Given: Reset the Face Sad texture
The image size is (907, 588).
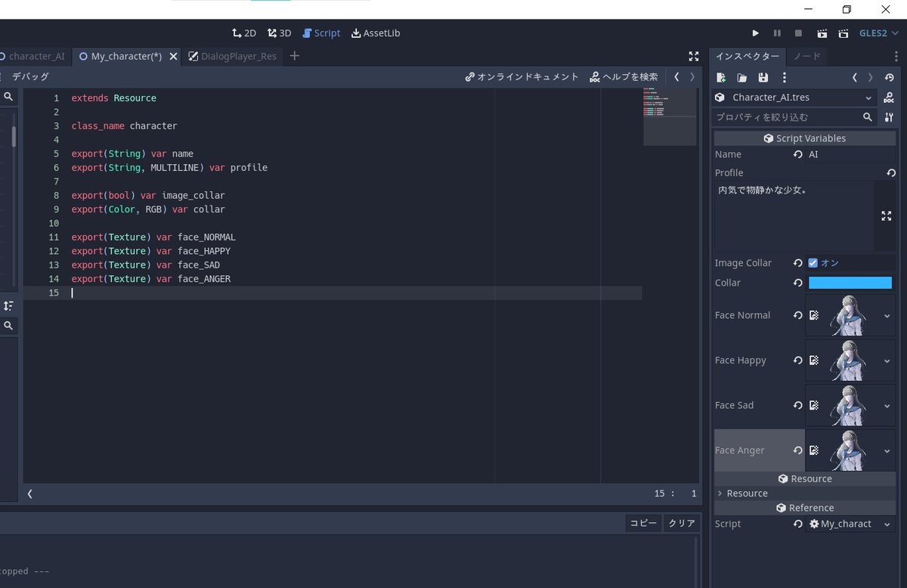Looking at the screenshot, I should (797, 405).
